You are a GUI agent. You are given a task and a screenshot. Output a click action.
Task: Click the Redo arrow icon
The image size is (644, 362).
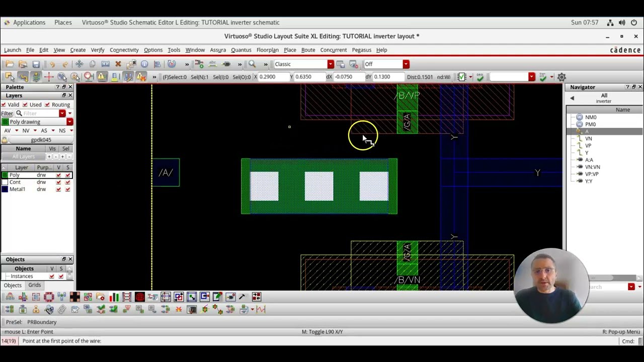tap(65, 64)
